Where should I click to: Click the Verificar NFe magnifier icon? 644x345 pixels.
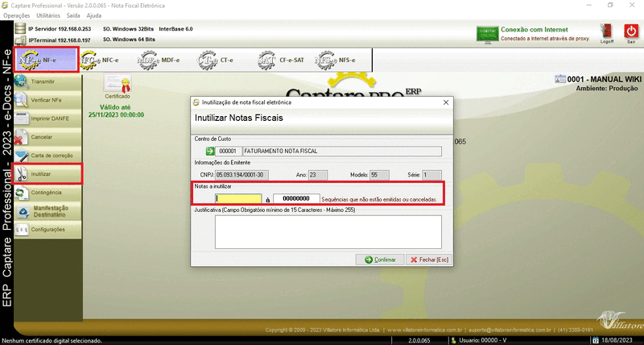[21, 100]
